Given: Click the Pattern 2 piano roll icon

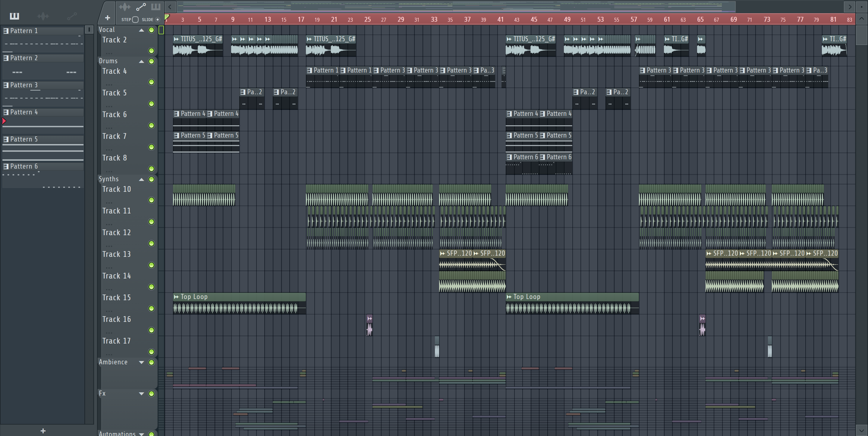Looking at the screenshot, I should click(x=6, y=58).
